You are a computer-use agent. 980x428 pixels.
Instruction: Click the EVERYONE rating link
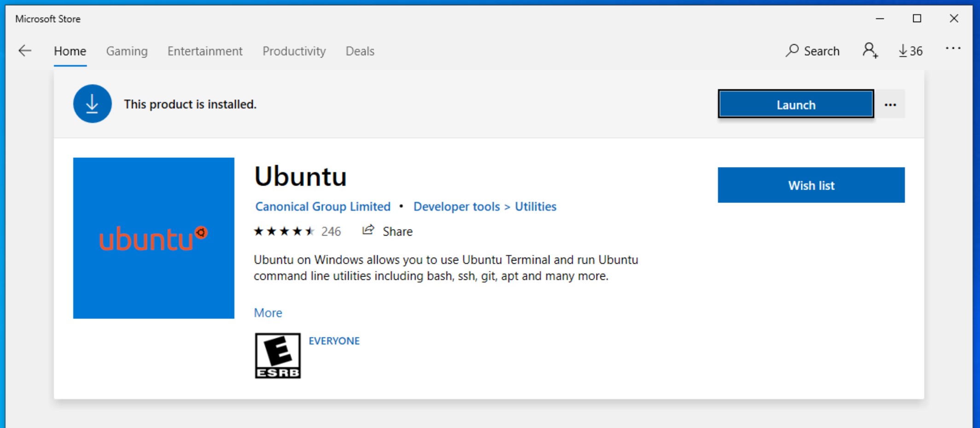pyautogui.click(x=334, y=341)
